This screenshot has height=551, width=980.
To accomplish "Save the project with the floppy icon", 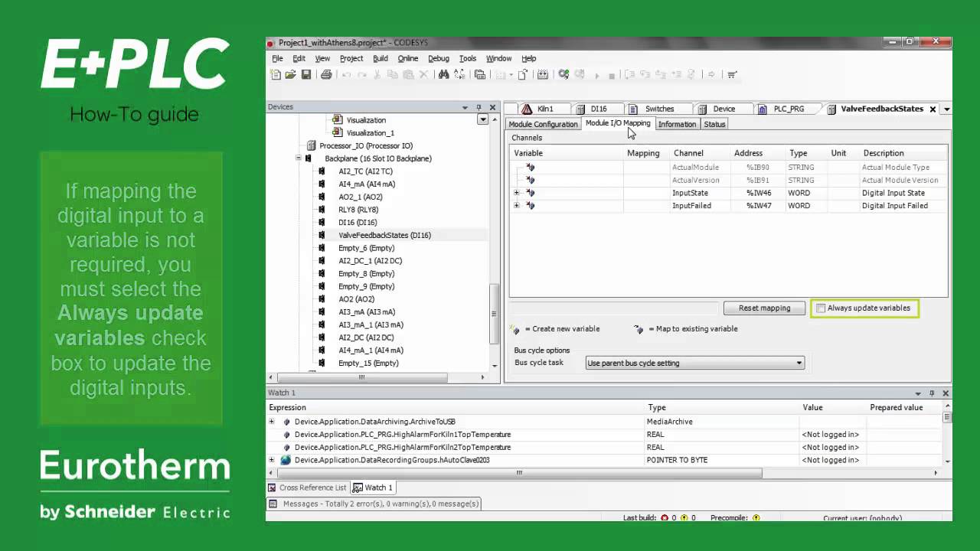I will pyautogui.click(x=306, y=74).
